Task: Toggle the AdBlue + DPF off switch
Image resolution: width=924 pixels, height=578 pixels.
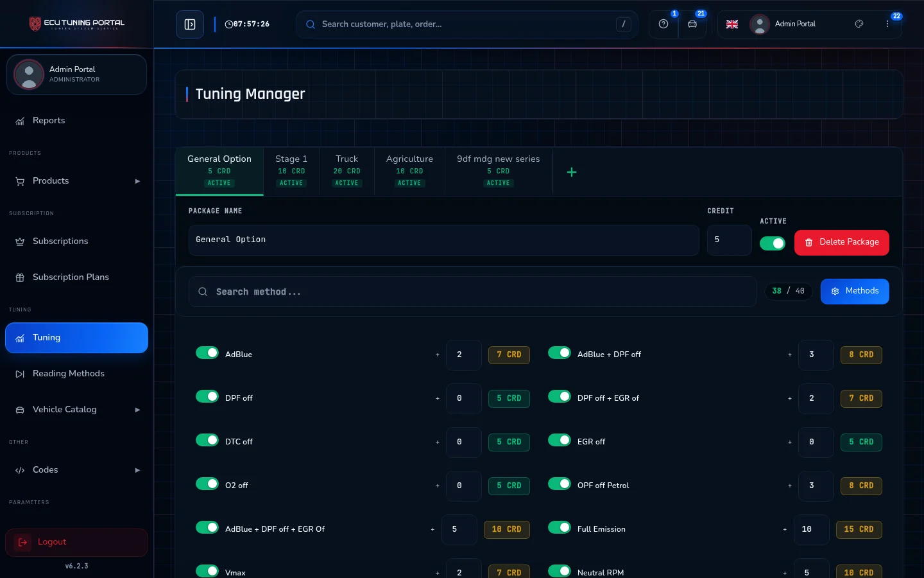Action: [x=560, y=353]
